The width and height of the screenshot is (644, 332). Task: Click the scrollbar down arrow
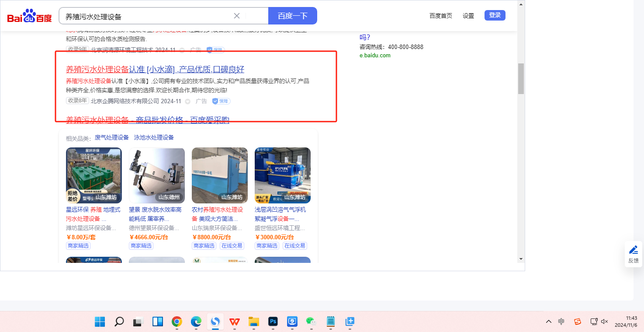[x=521, y=259]
